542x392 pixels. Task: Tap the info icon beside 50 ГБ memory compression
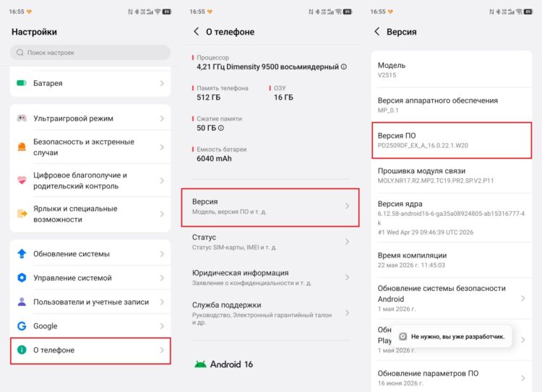[x=221, y=128]
